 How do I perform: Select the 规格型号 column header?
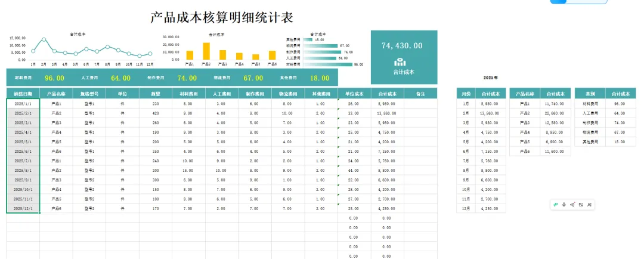pyautogui.click(x=89, y=94)
